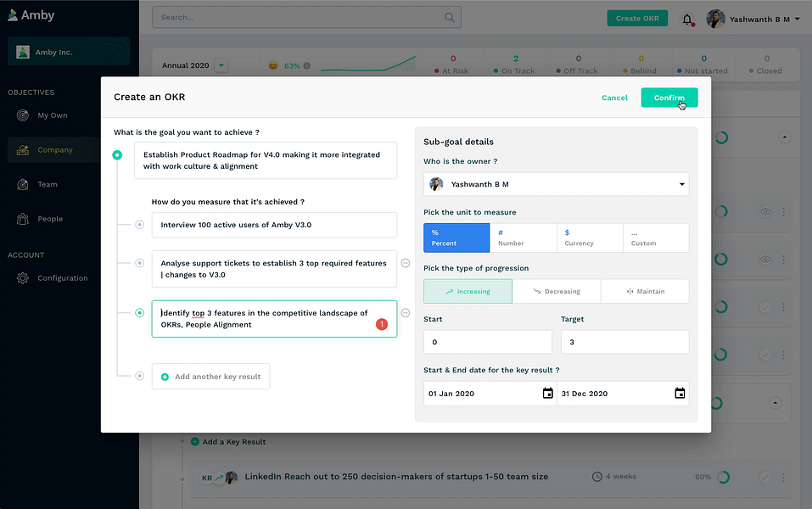
Task: Click Add a Key Result in background page
Action: coord(228,442)
